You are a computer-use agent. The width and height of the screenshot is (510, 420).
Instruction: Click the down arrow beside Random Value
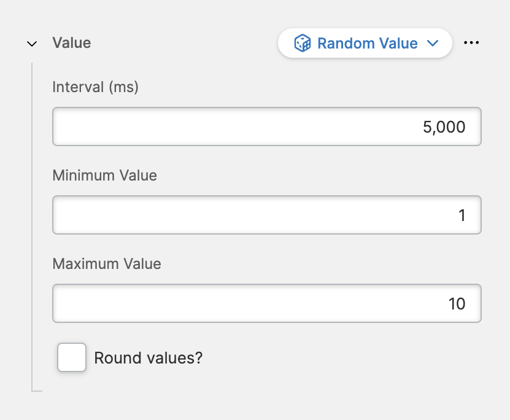pyautogui.click(x=433, y=44)
